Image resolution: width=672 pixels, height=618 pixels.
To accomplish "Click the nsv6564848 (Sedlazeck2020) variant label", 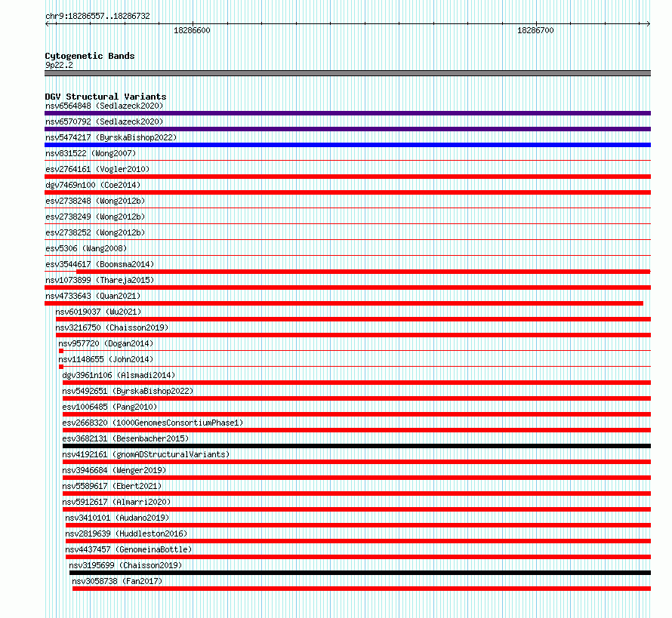I will (x=104, y=106).
